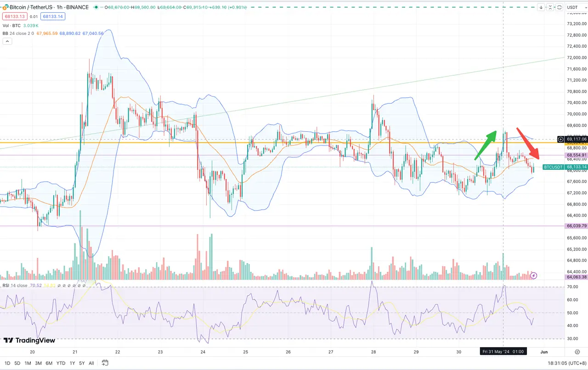Open the time axis settings gear
This screenshot has width=588, height=370.
[x=577, y=352]
